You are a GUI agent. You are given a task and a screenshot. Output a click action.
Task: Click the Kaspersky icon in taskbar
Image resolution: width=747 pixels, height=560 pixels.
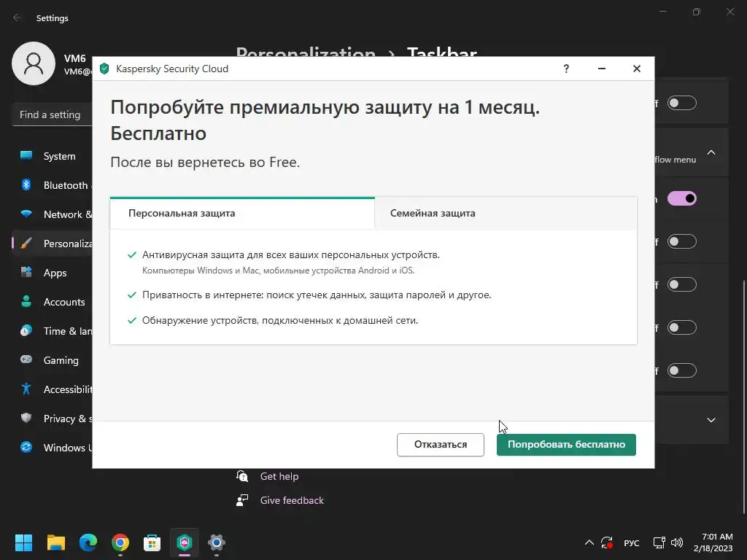185,542
